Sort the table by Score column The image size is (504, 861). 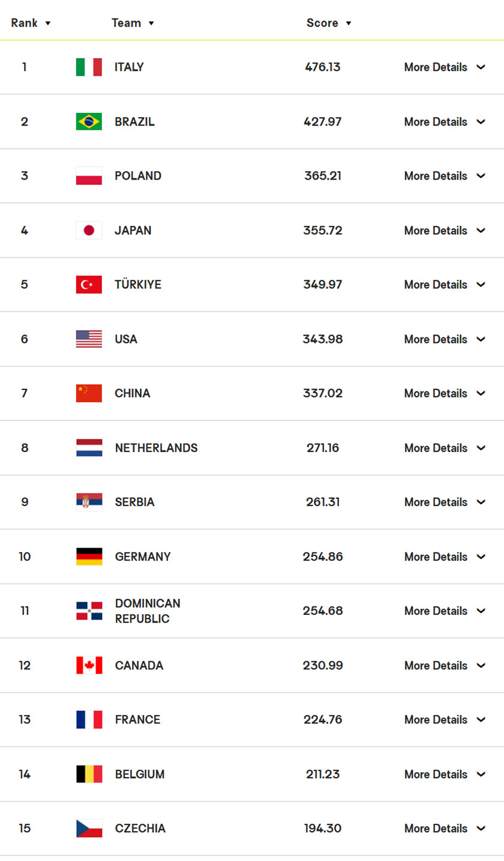329,23
